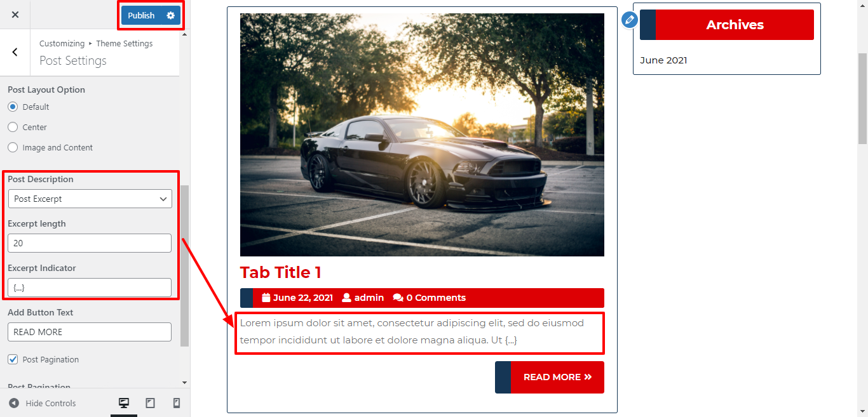
Task: Click the READ MORE button in post
Action: pyautogui.click(x=550, y=377)
